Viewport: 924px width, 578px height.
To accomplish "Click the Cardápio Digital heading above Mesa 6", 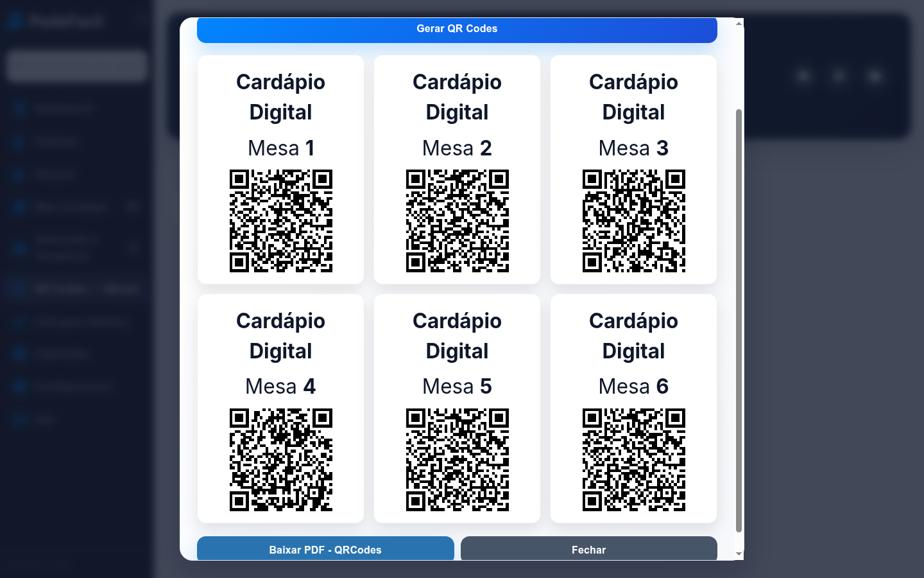I will (x=633, y=336).
